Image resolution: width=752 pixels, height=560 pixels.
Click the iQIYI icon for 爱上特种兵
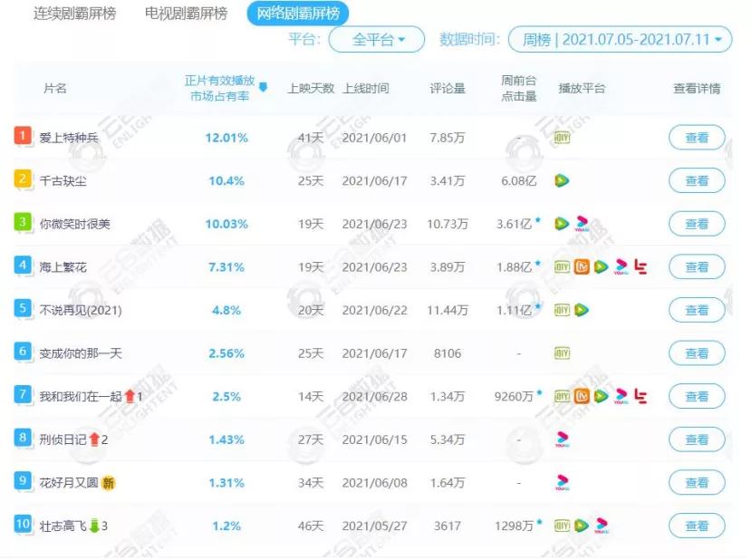562,138
